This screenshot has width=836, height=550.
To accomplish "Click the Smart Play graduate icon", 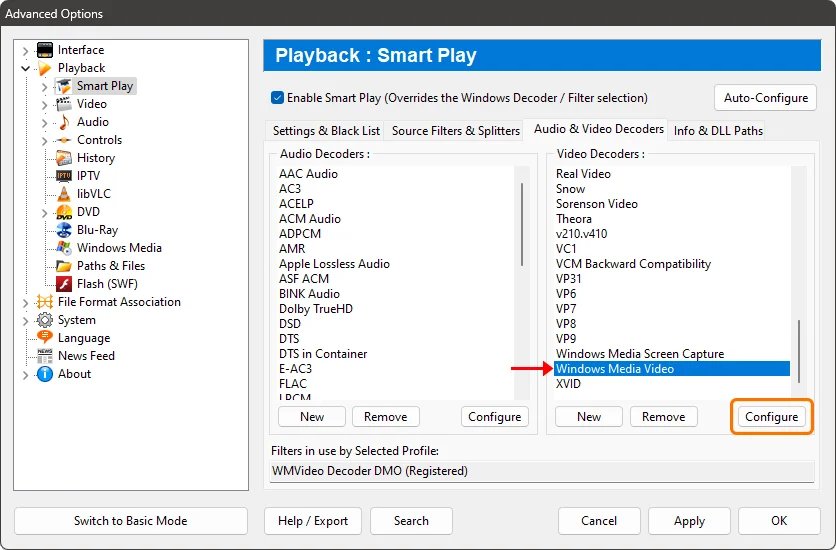I will click(64, 86).
